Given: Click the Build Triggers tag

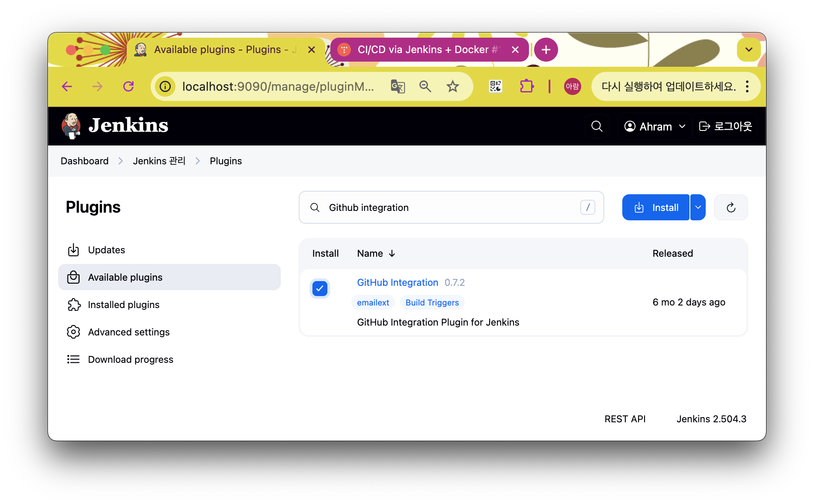Looking at the screenshot, I should pos(432,302).
